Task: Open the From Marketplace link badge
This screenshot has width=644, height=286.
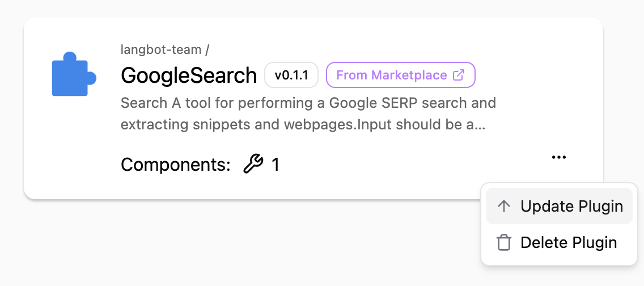Action: [x=400, y=75]
